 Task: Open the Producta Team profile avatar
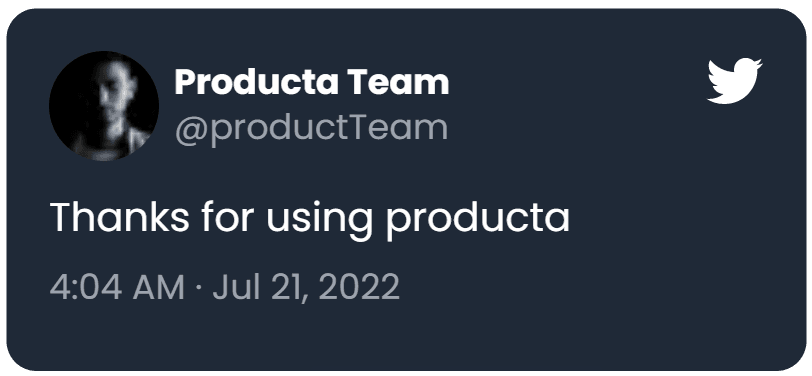pos(104,106)
